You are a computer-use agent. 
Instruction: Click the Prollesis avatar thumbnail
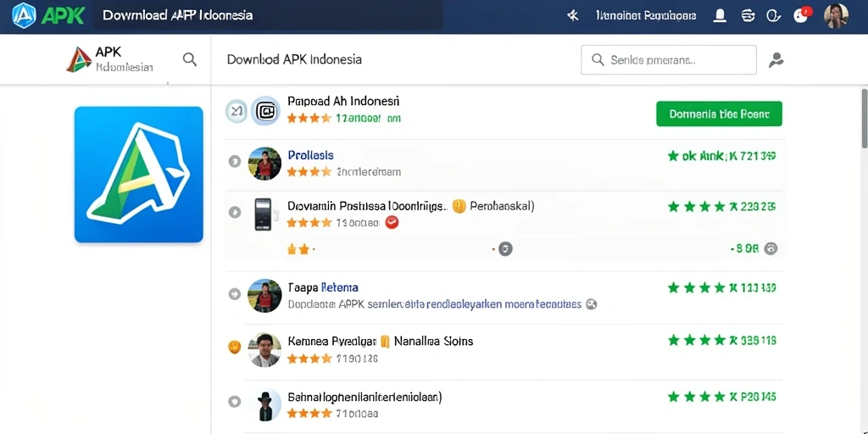[x=264, y=164]
